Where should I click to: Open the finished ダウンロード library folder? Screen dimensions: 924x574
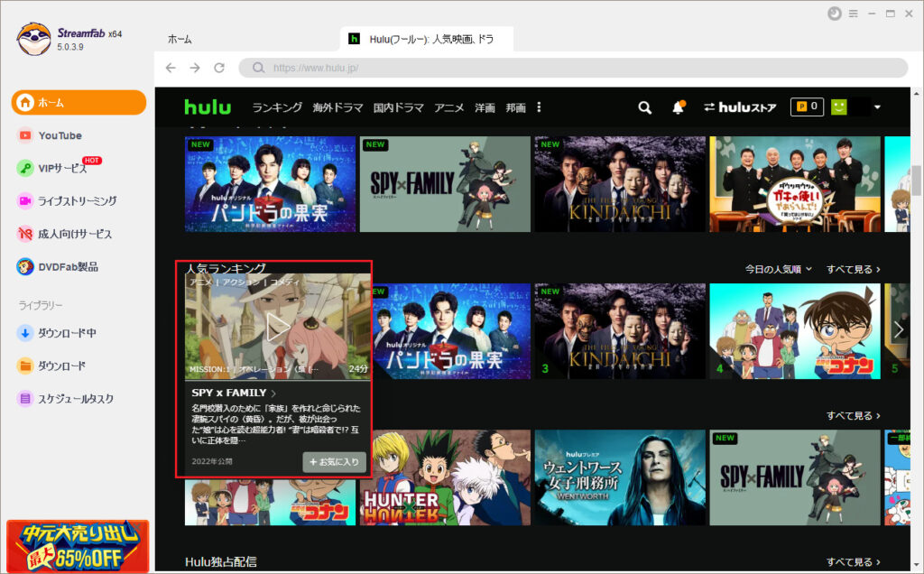tap(61, 366)
